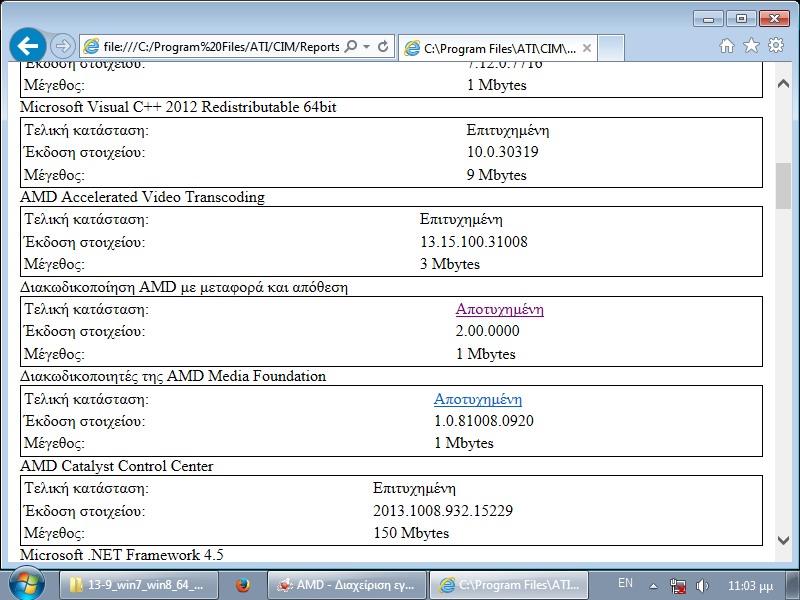
Task: Open the 13-9_win7_win8_64 folder taskbar item
Action: [139, 585]
